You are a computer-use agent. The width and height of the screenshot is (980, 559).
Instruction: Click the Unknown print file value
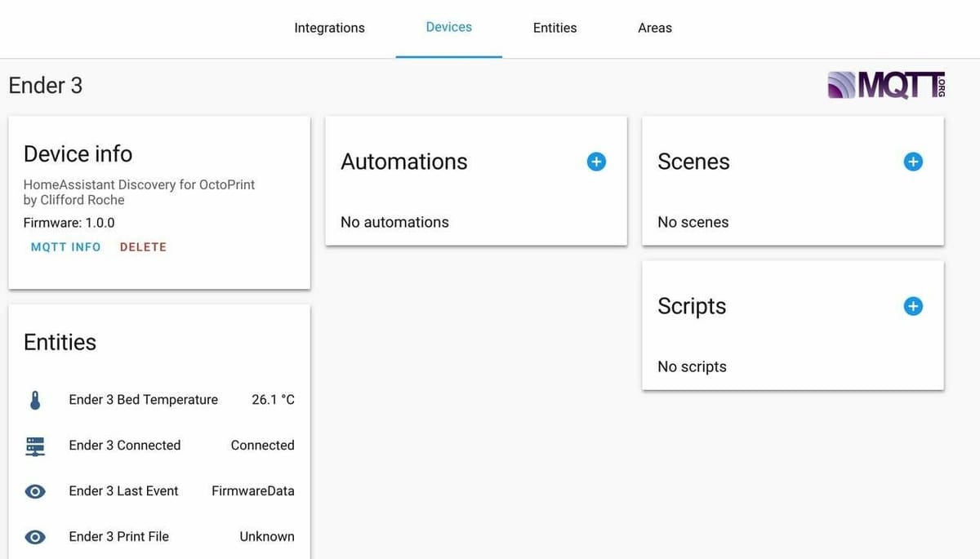click(267, 537)
